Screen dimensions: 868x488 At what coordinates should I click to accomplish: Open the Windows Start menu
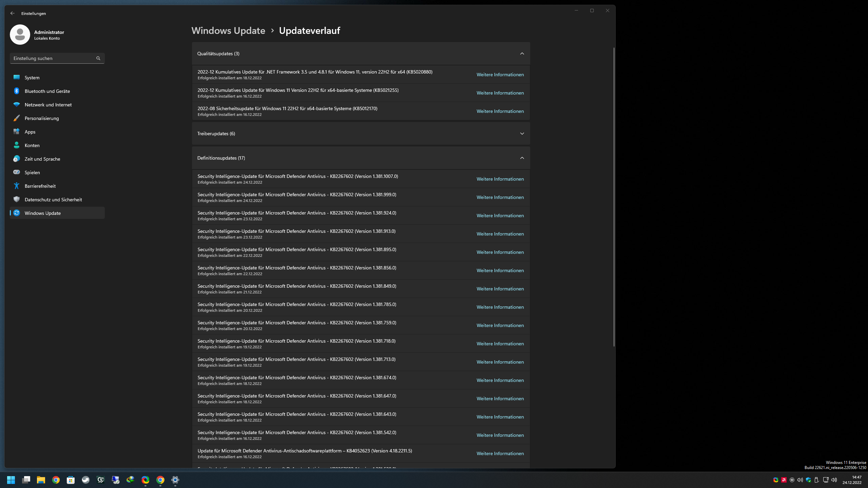coord(11,480)
